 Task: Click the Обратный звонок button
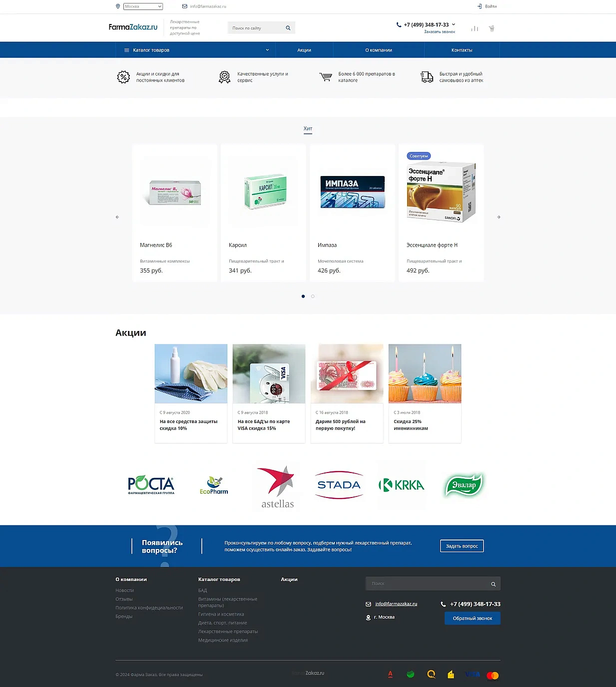point(472,618)
